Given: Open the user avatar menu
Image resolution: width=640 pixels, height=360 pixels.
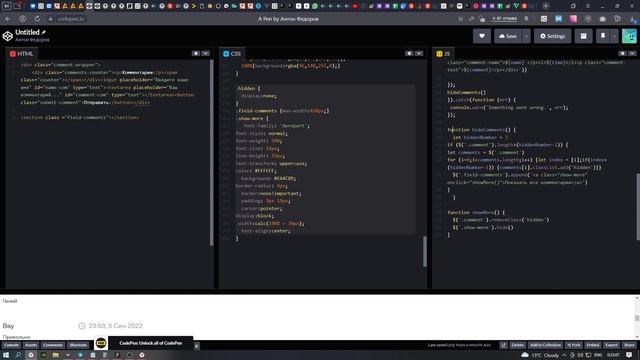Looking at the screenshot, I should [629, 36].
